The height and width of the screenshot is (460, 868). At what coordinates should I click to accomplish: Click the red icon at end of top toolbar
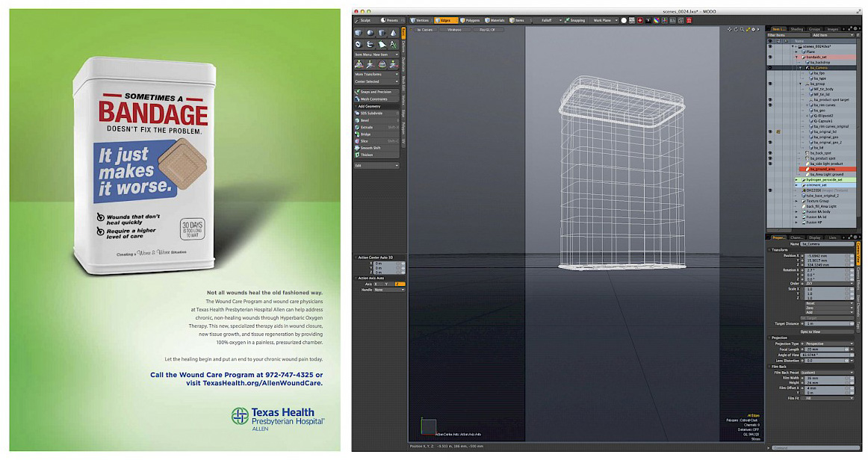[689, 20]
